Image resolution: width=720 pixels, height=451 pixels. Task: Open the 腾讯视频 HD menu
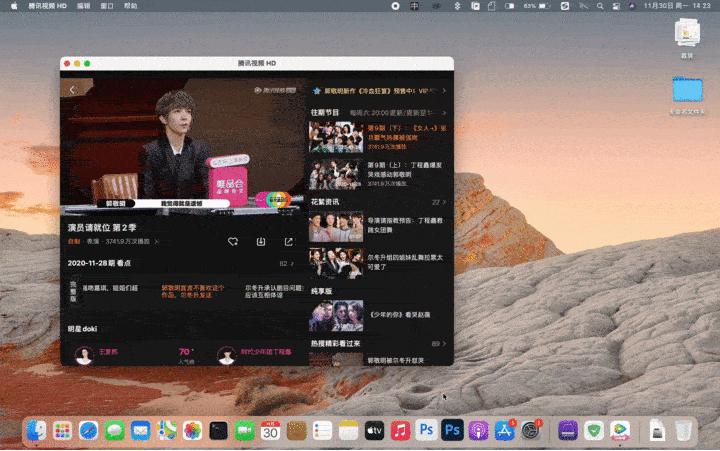coord(48,6)
